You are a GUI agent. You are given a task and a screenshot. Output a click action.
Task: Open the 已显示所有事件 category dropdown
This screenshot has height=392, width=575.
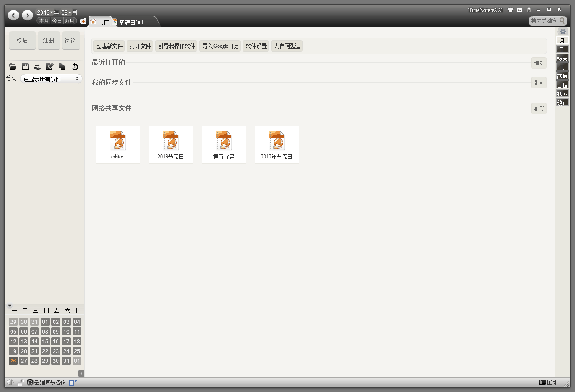51,79
